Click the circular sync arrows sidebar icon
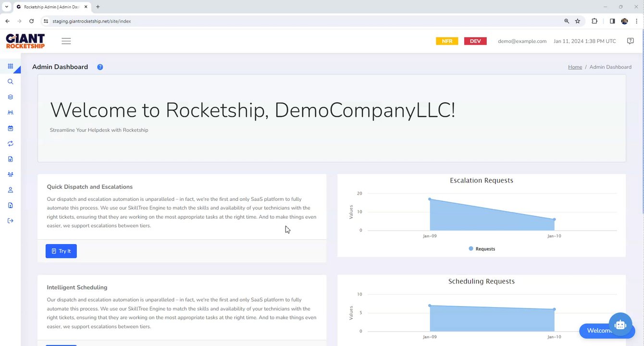 click(x=11, y=144)
